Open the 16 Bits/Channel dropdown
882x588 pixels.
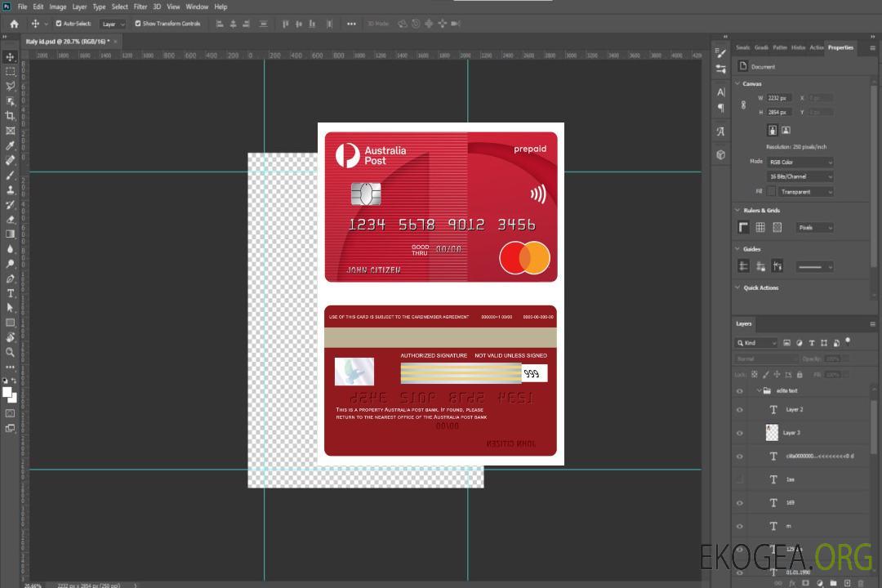click(x=800, y=176)
